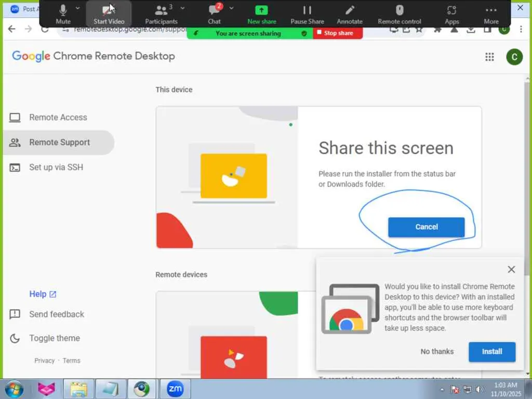Expand the arrow next to Participants
Screen dimensions: 532x399
[x=182, y=8]
